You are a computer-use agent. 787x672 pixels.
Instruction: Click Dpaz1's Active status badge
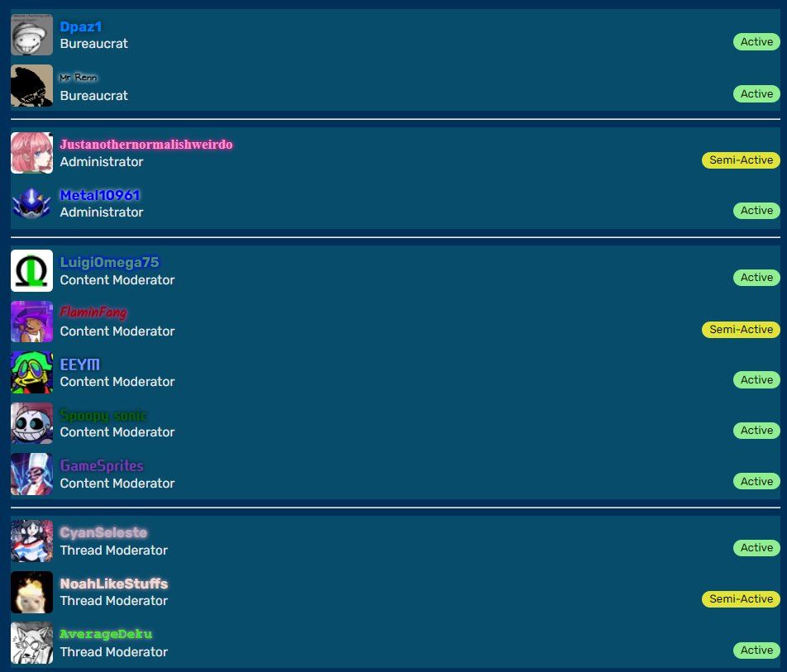click(x=756, y=41)
